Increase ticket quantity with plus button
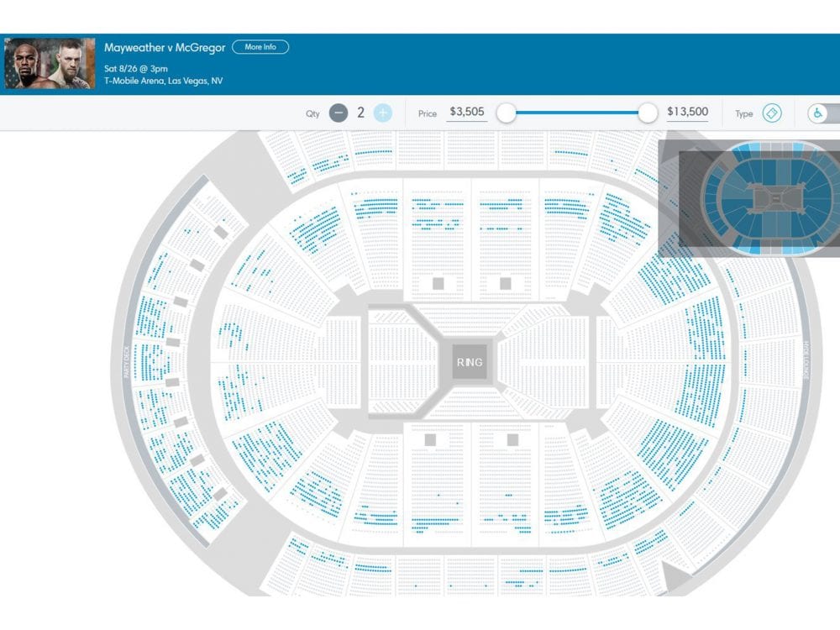 coord(382,113)
